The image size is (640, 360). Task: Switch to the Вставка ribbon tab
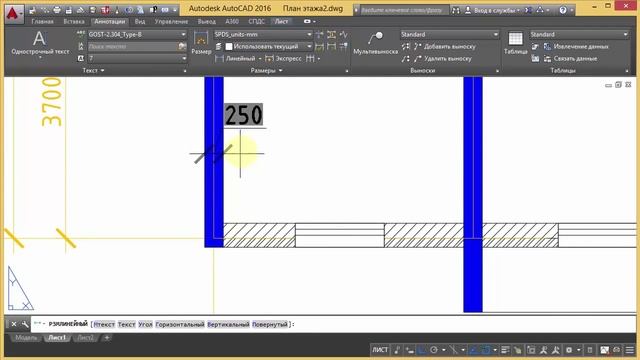[x=74, y=21]
